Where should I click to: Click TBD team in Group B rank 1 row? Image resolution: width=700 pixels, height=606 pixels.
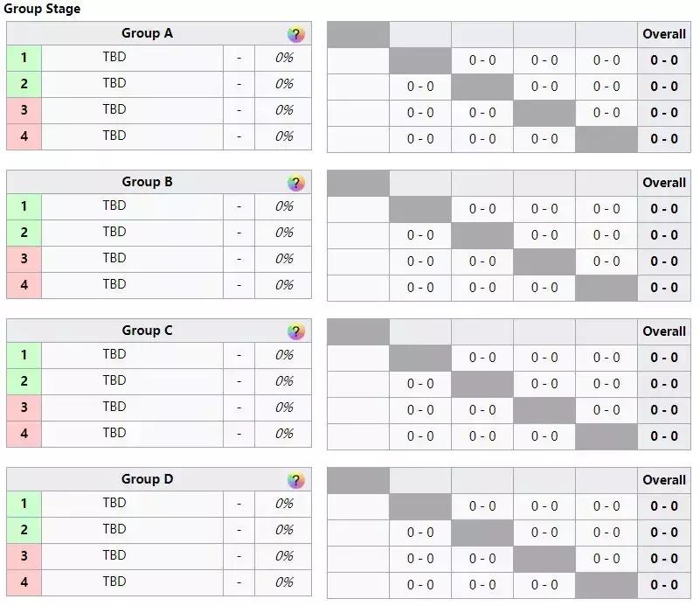[114, 206]
